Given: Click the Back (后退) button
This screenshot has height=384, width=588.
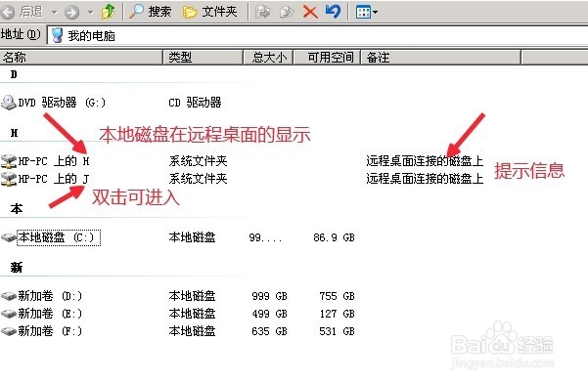Looking at the screenshot, I should pos(22,12).
